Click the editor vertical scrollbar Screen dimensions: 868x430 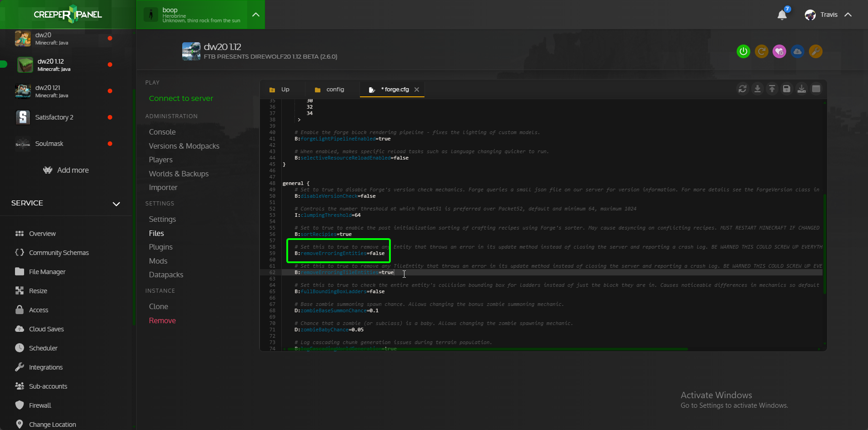pos(824,244)
